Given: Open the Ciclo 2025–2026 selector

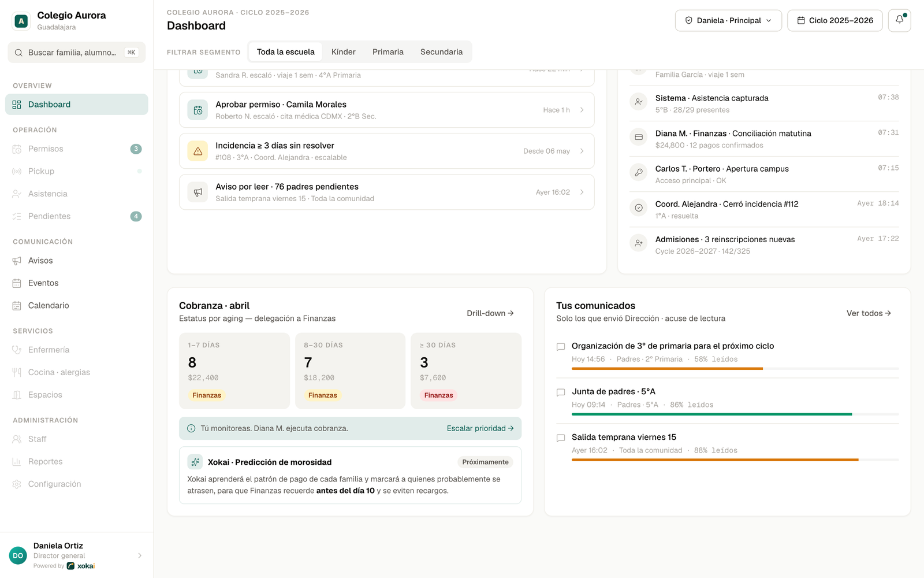Looking at the screenshot, I should (834, 20).
